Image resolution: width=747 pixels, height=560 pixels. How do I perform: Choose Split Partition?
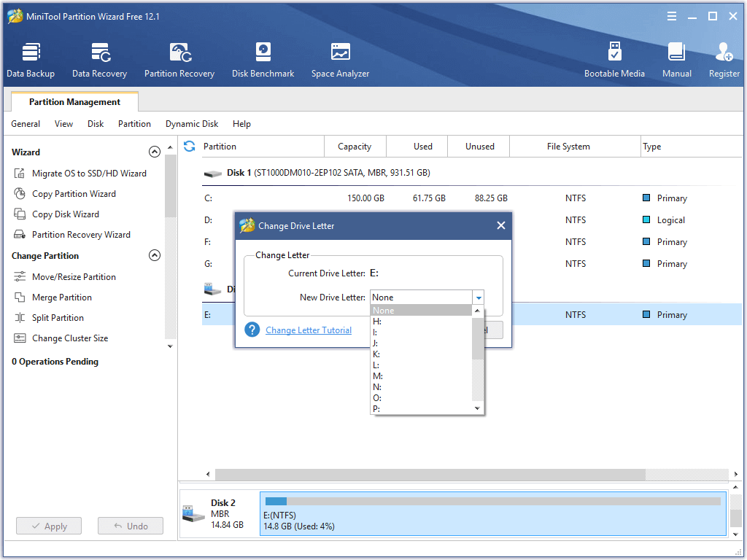tap(49, 318)
